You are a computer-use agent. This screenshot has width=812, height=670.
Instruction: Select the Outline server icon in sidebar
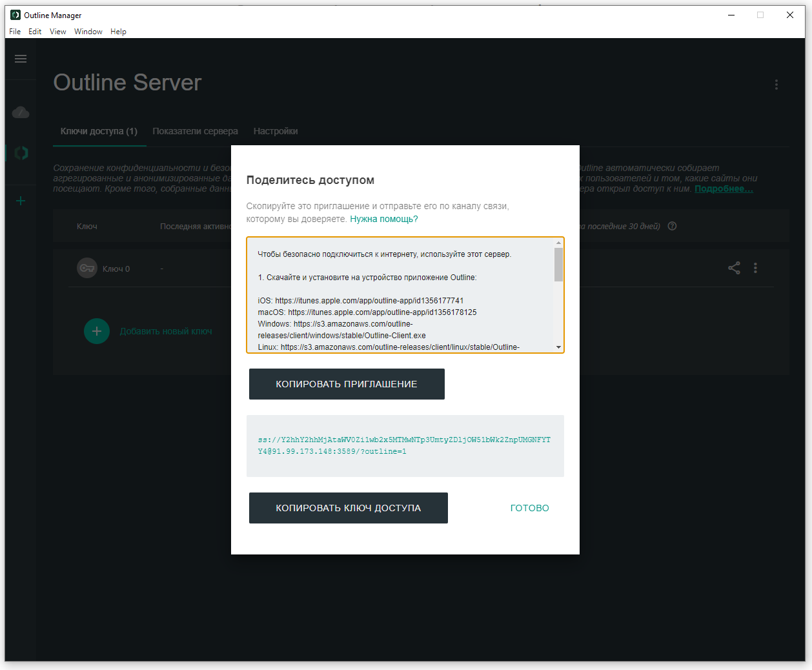(21, 153)
